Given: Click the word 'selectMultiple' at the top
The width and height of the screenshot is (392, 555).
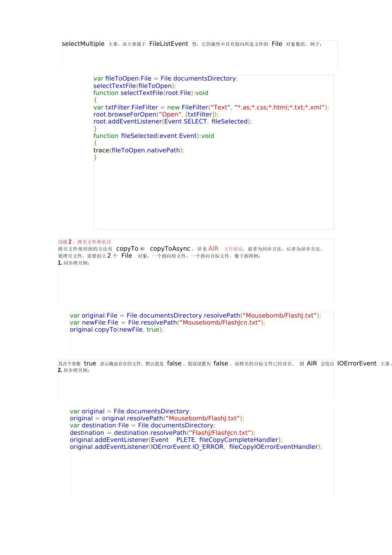Looking at the screenshot, I should tap(83, 44).
